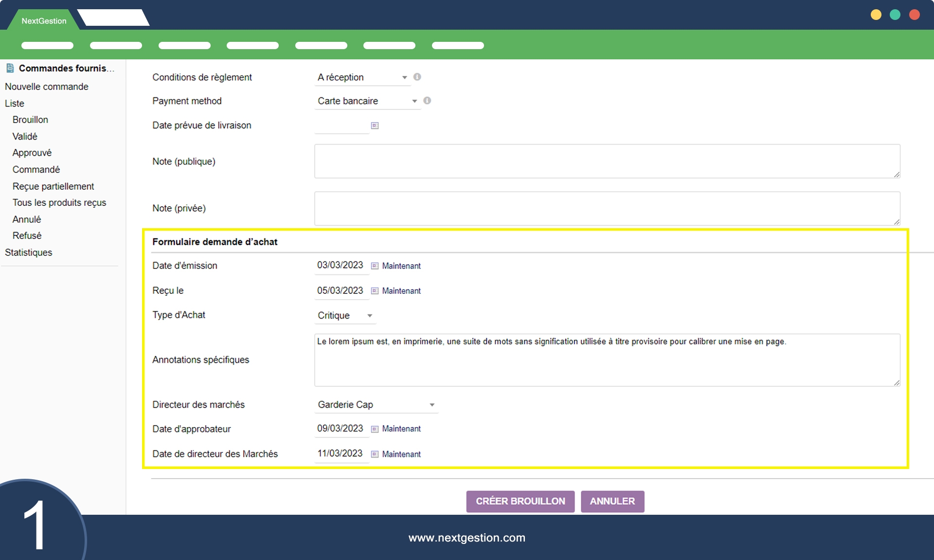Viewport: 934px width, 560px height.
Task: Open Statistiques in sidebar
Action: click(28, 253)
